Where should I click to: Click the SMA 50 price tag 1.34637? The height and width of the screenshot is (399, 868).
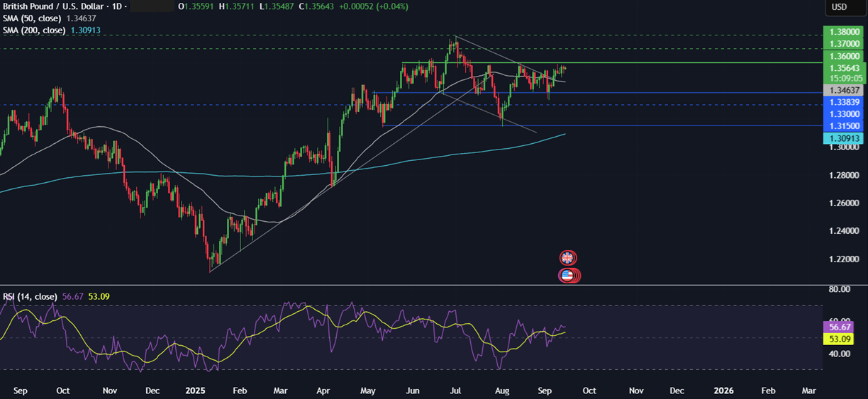tap(843, 91)
